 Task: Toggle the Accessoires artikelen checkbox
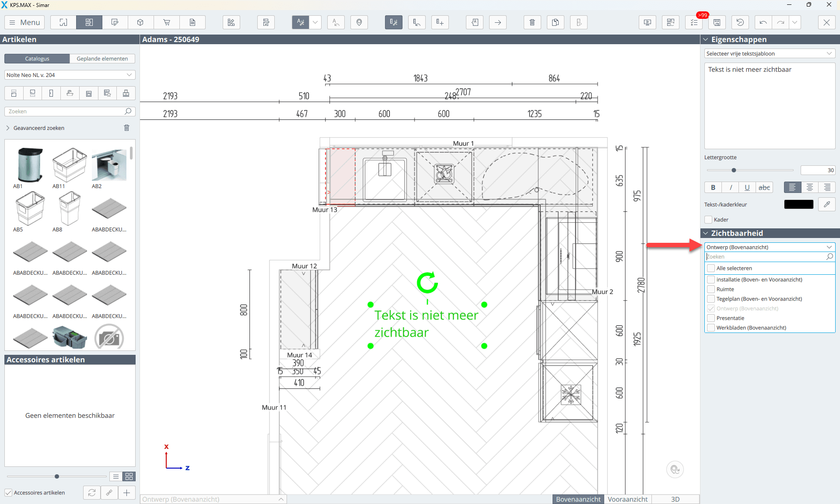point(8,493)
